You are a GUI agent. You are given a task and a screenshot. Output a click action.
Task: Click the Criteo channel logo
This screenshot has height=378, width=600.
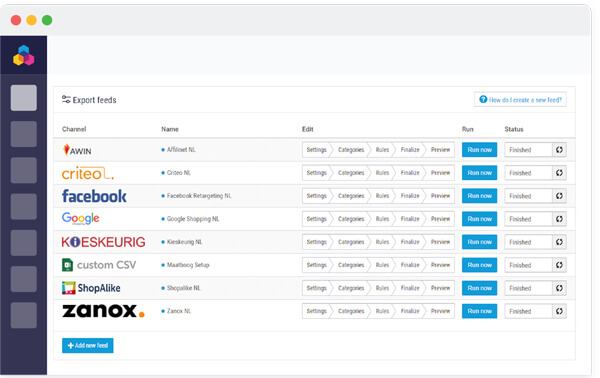tap(88, 173)
